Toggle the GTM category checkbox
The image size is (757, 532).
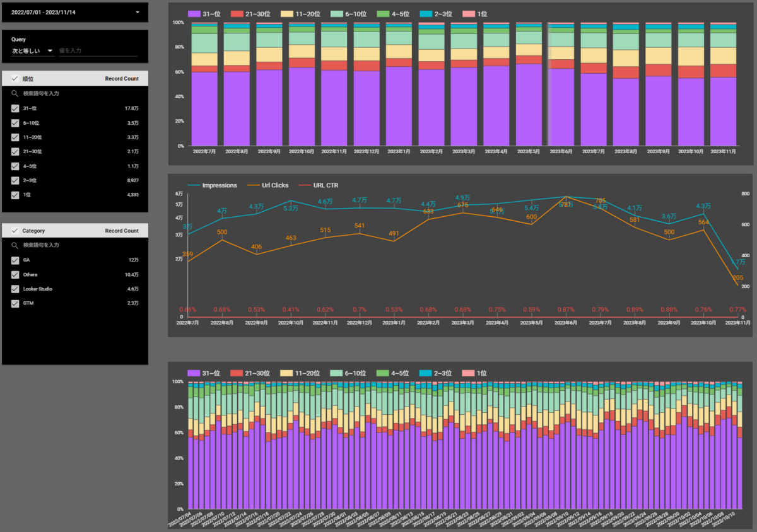click(15, 303)
